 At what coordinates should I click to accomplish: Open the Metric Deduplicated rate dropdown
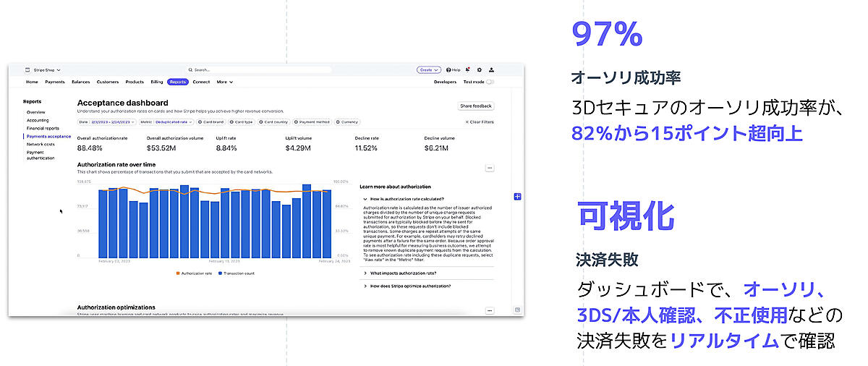pyautogui.click(x=166, y=122)
